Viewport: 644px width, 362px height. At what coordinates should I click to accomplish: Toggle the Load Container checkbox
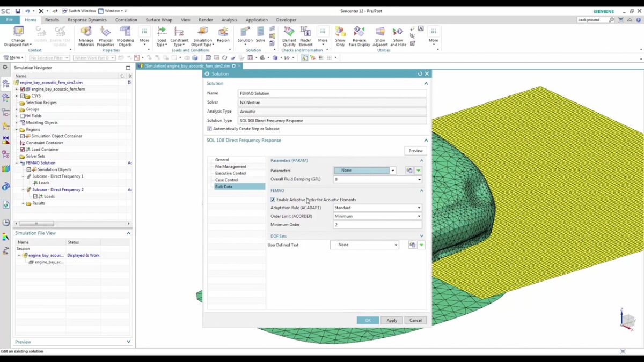(22, 150)
